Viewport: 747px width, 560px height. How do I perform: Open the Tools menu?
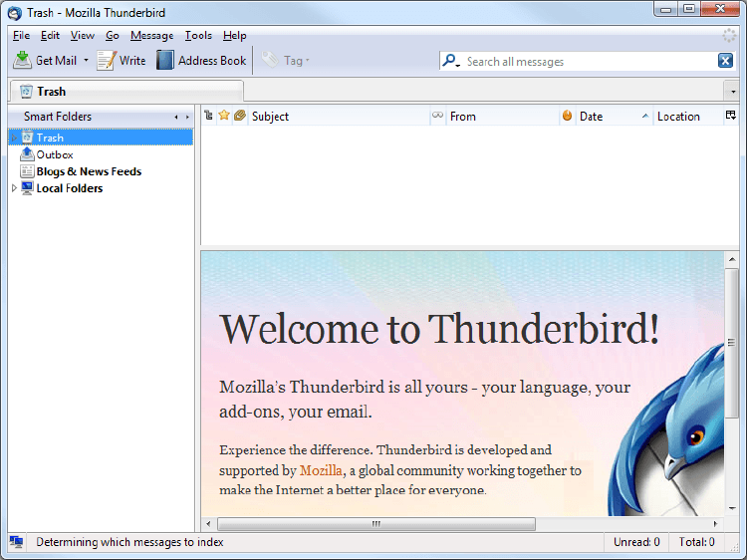198,36
